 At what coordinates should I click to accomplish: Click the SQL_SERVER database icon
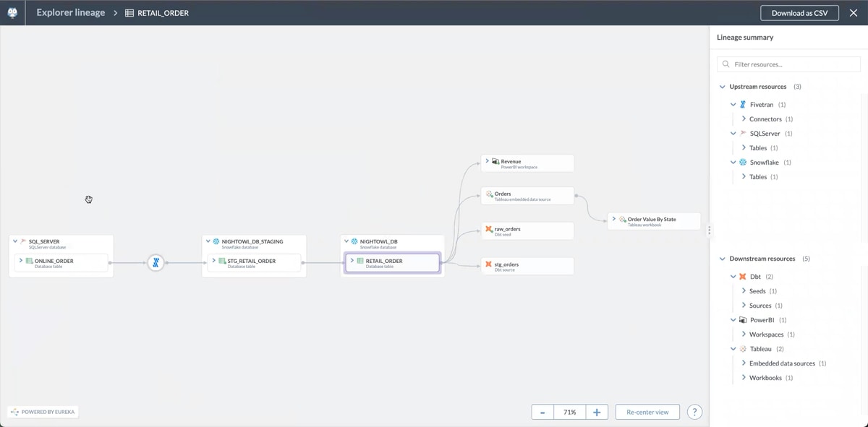click(23, 241)
